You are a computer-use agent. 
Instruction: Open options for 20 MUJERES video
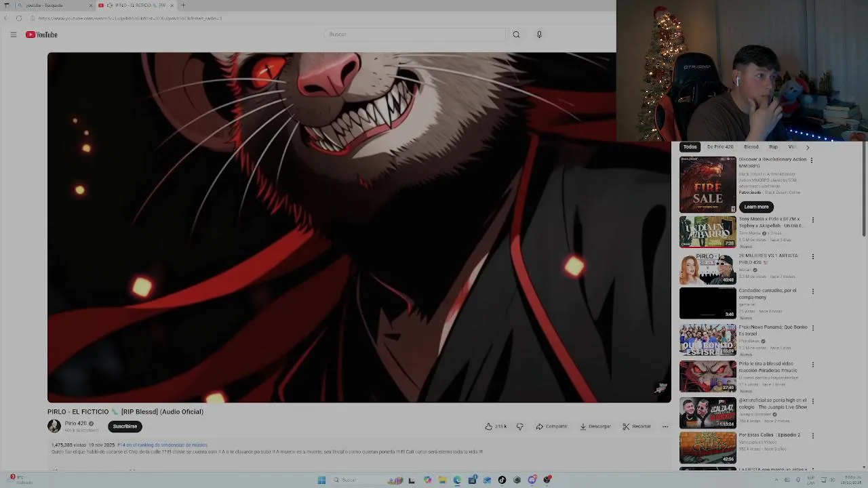[812, 257]
